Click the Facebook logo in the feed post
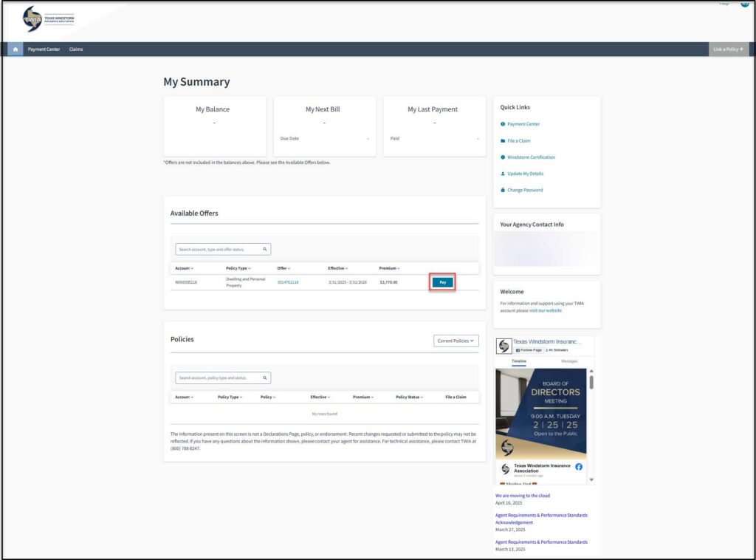Screen dimensions: 756x560 (579, 467)
